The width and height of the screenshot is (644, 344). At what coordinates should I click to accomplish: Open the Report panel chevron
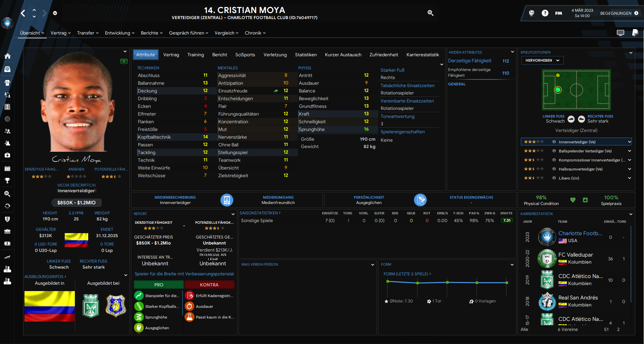click(x=233, y=214)
